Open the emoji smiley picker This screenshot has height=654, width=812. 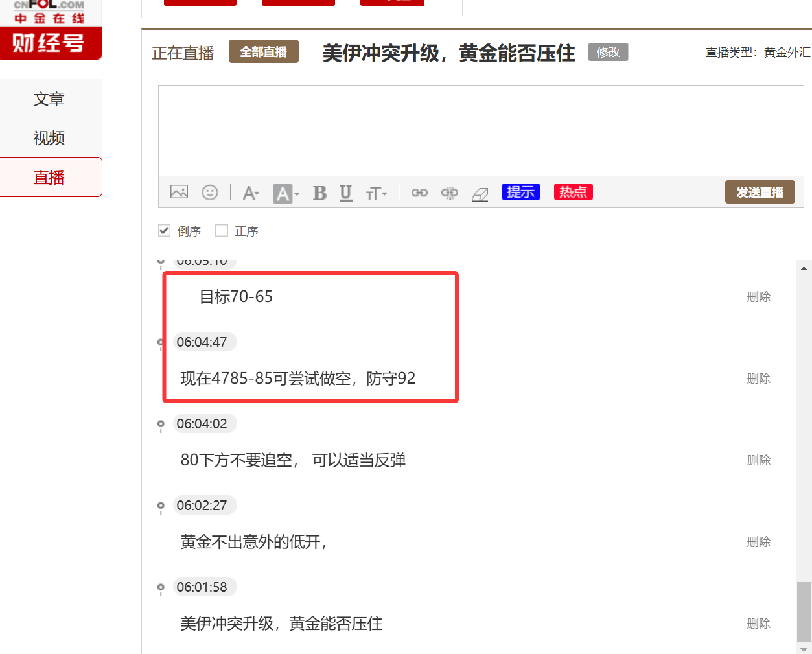[x=210, y=193]
